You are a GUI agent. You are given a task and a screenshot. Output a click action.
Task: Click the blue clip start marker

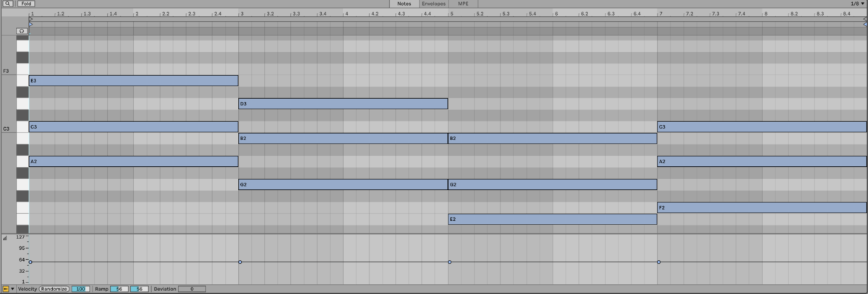click(30, 25)
